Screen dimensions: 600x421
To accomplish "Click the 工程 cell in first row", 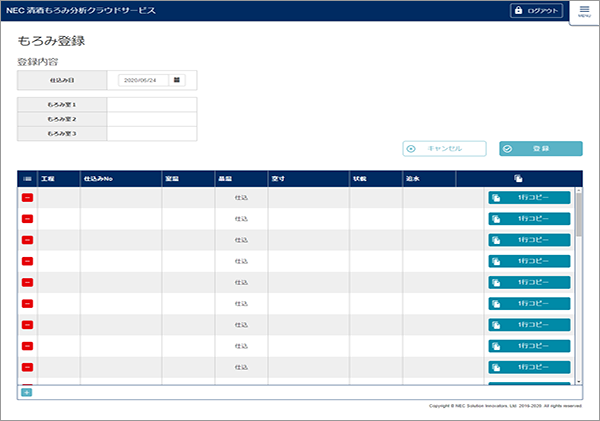I will coord(58,198).
